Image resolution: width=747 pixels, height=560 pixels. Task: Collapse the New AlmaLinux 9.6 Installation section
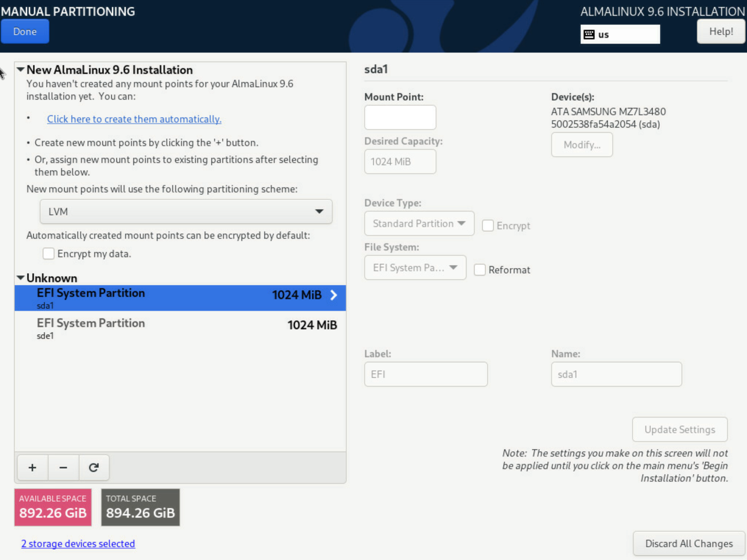point(21,70)
